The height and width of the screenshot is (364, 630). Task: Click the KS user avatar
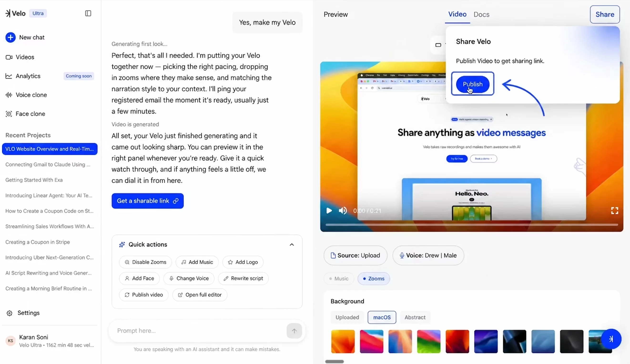[10, 341]
